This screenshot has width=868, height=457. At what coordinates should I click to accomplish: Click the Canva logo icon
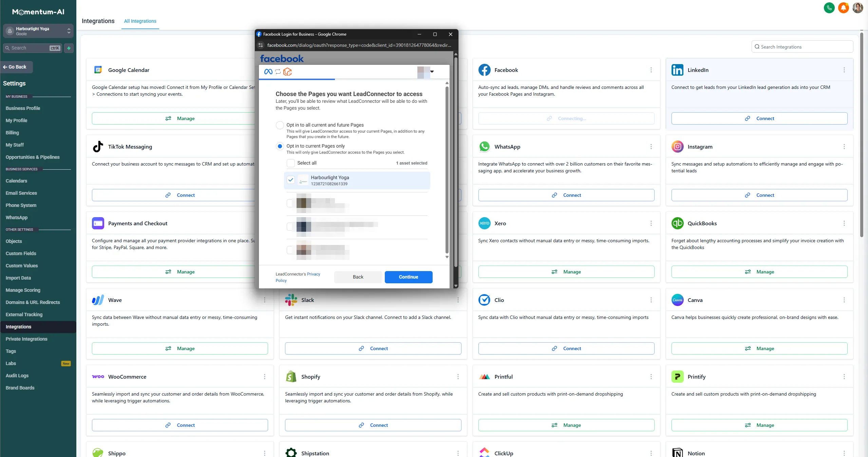point(677,300)
